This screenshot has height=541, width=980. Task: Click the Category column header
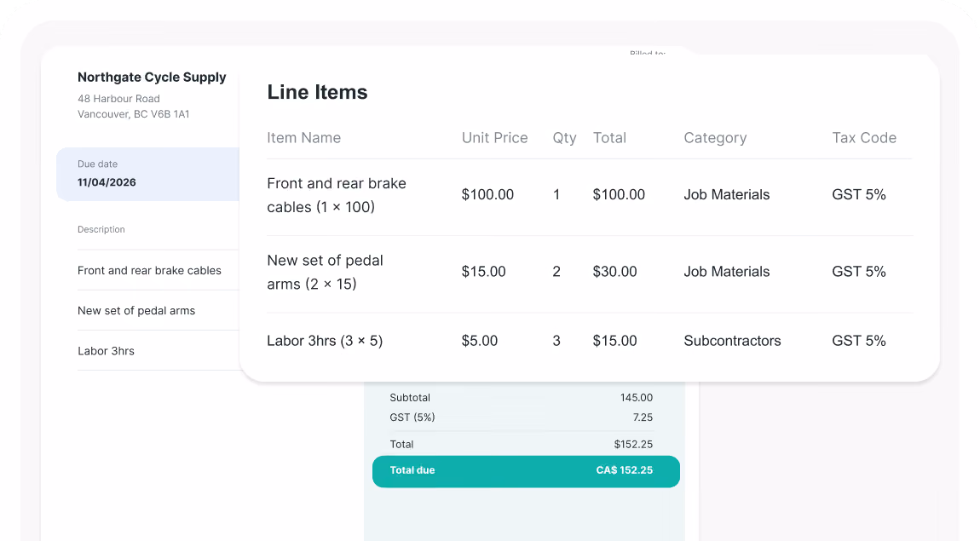click(715, 138)
